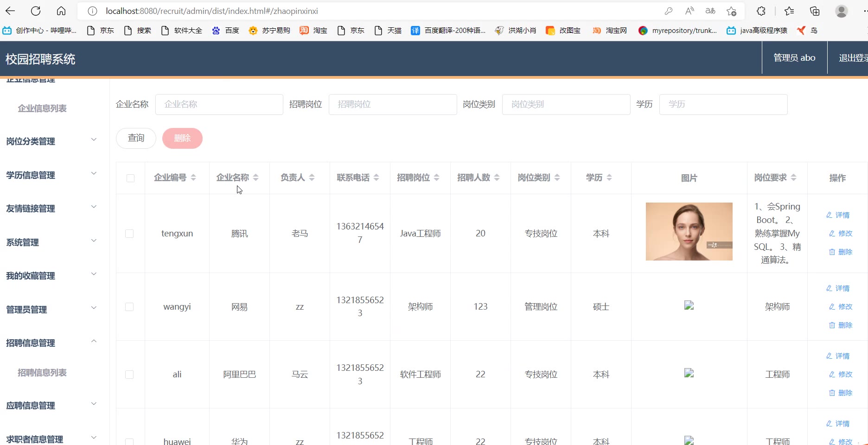Open 企业信息列表 submenu item

pos(42,108)
